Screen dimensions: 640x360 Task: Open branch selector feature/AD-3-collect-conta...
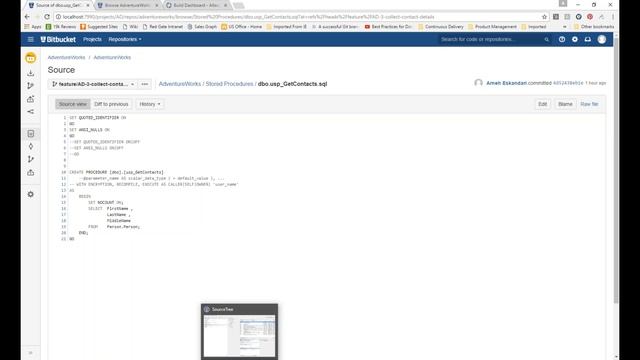tap(93, 84)
